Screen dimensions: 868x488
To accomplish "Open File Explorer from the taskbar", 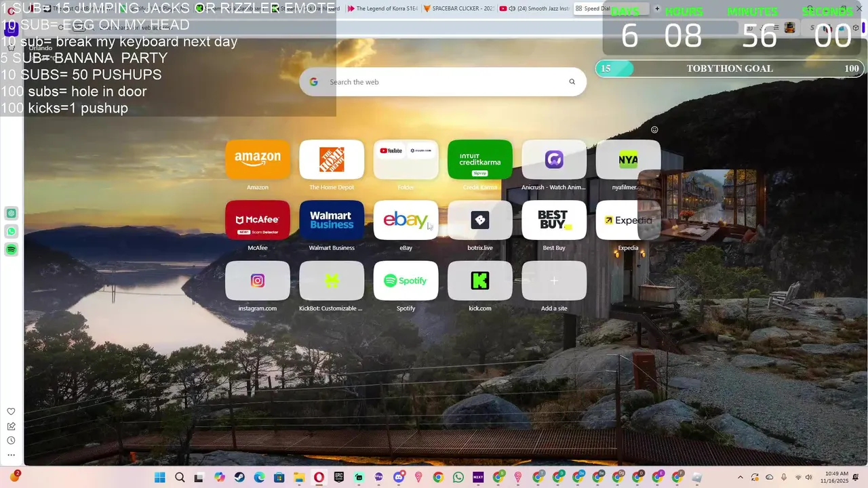I will click(299, 478).
